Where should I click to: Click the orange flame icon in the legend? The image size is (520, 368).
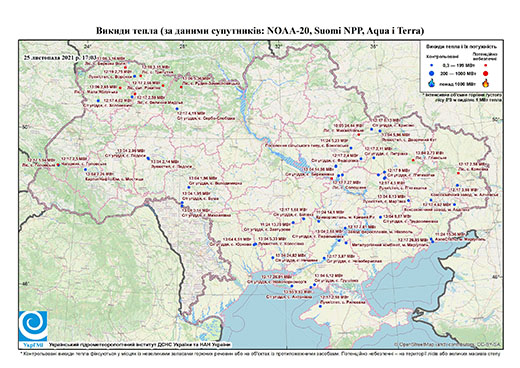click(485, 83)
